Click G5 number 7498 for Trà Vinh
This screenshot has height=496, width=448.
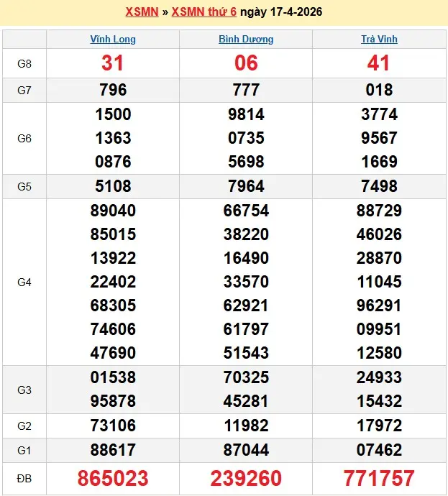(379, 186)
